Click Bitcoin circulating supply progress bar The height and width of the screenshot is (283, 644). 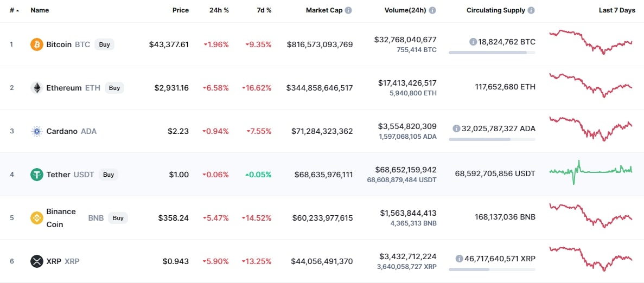tap(492, 53)
